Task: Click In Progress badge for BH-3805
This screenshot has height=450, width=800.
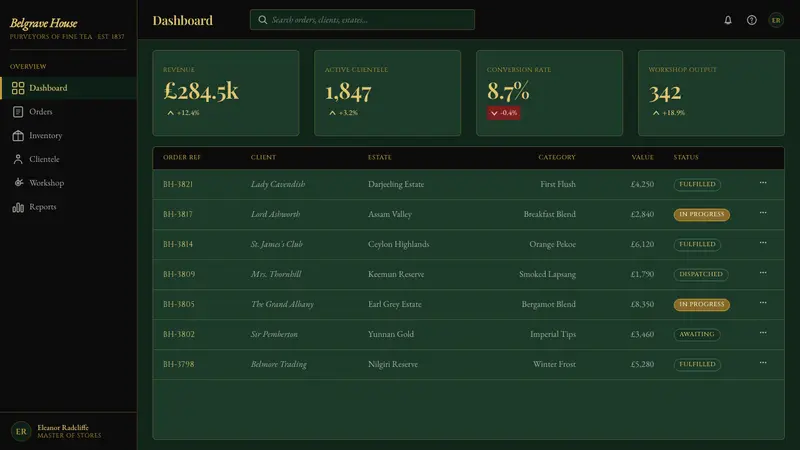Action: click(702, 304)
